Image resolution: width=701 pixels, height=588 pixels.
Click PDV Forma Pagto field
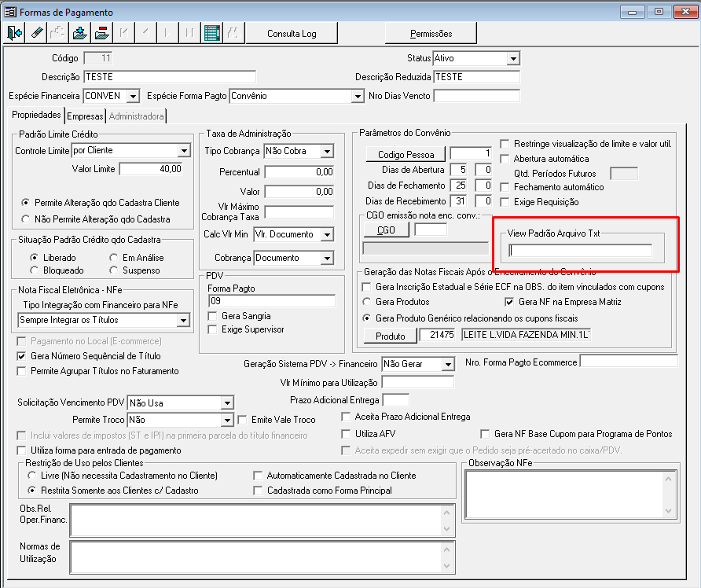coord(272,301)
